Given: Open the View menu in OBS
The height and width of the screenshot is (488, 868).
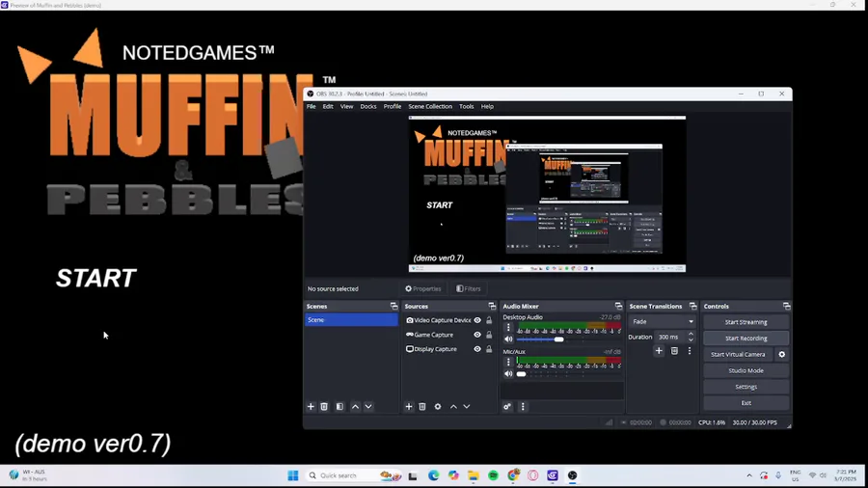Looking at the screenshot, I should coord(346,106).
